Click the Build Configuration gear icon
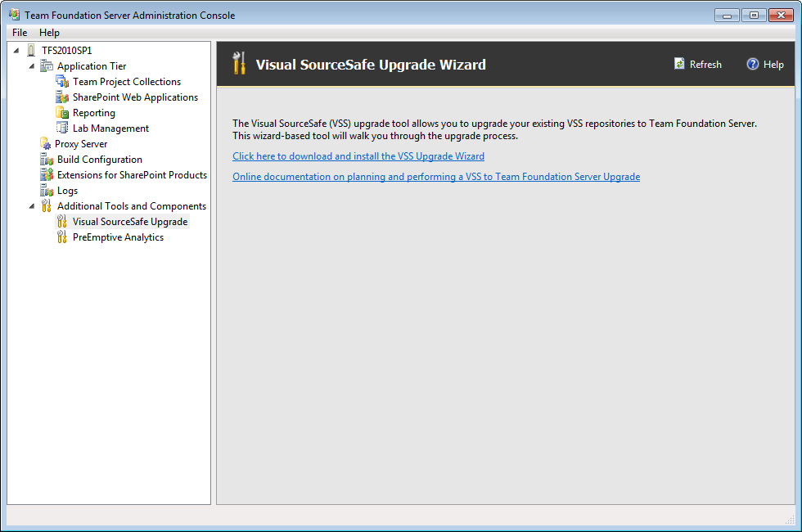Image resolution: width=802 pixels, height=532 pixels. click(x=45, y=159)
